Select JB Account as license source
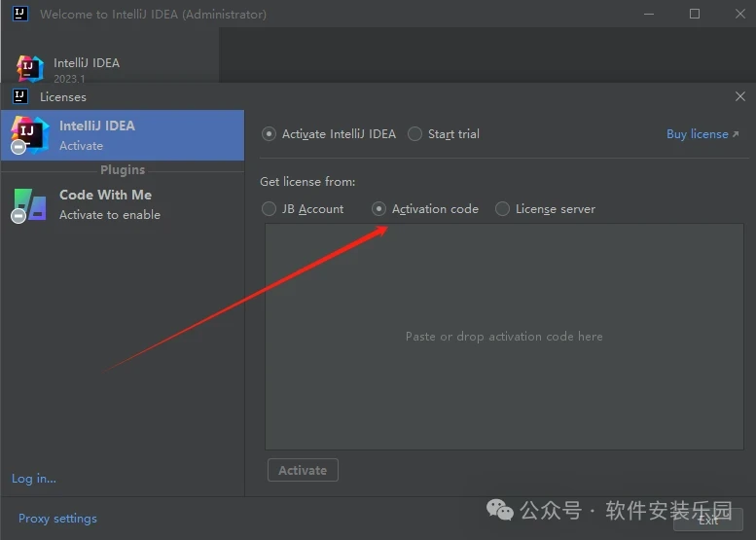This screenshot has height=540, width=756. click(270, 209)
